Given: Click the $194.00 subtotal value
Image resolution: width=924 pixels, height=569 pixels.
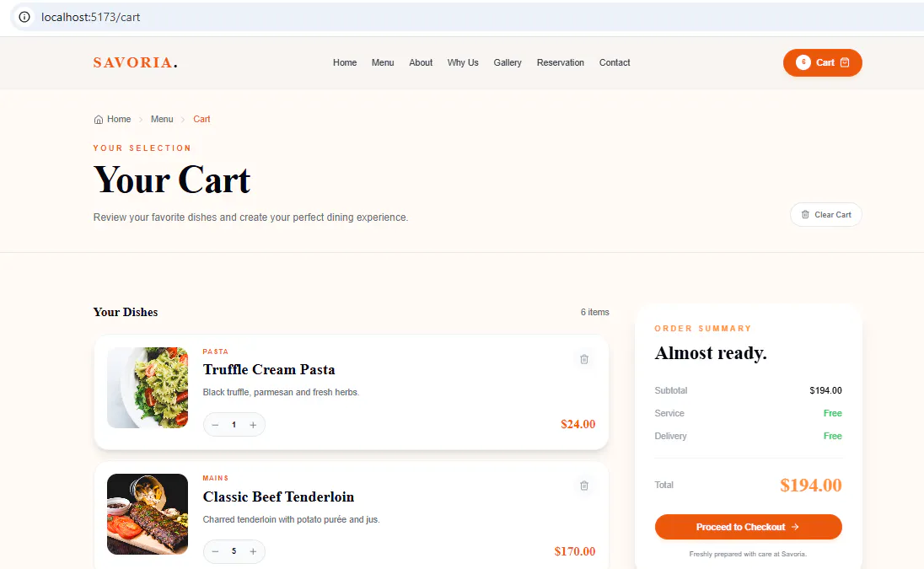Looking at the screenshot, I should coord(825,390).
